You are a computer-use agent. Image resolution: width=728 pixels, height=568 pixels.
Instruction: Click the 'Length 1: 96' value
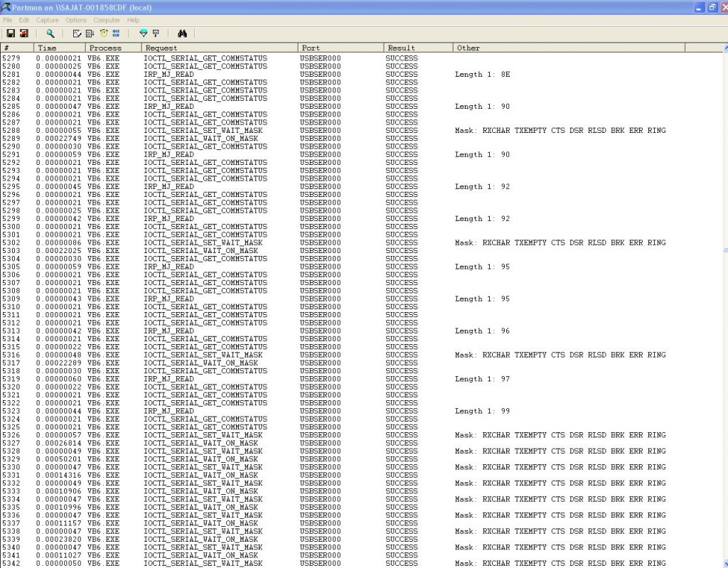483,331
